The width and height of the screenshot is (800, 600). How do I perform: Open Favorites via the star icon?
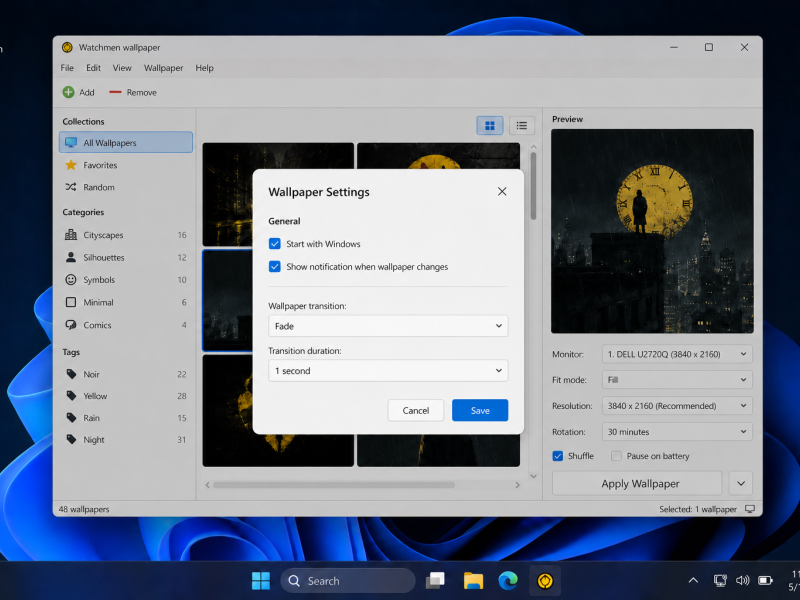pos(71,165)
